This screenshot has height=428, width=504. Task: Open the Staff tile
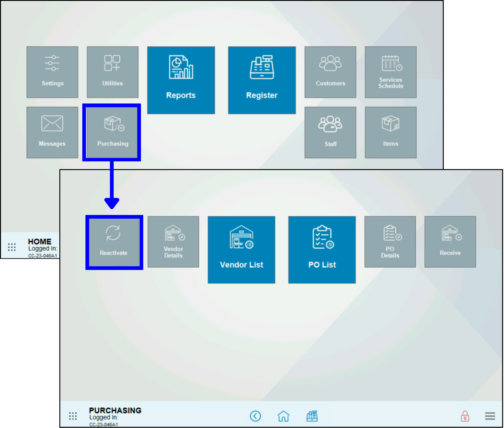330,132
